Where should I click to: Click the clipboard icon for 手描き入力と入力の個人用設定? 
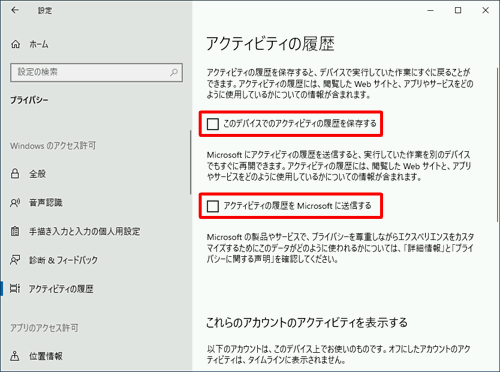pyautogui.click(x=15, y=231)
